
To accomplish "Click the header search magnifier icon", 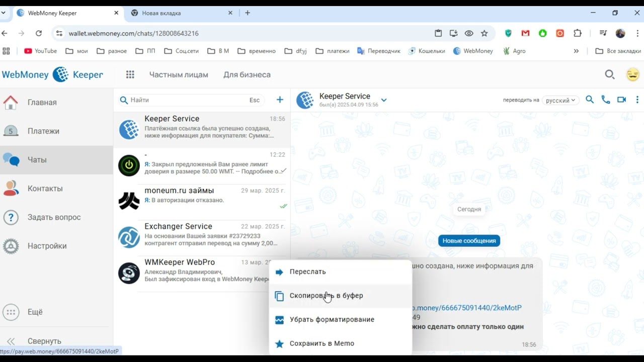I will coord(610,74).
